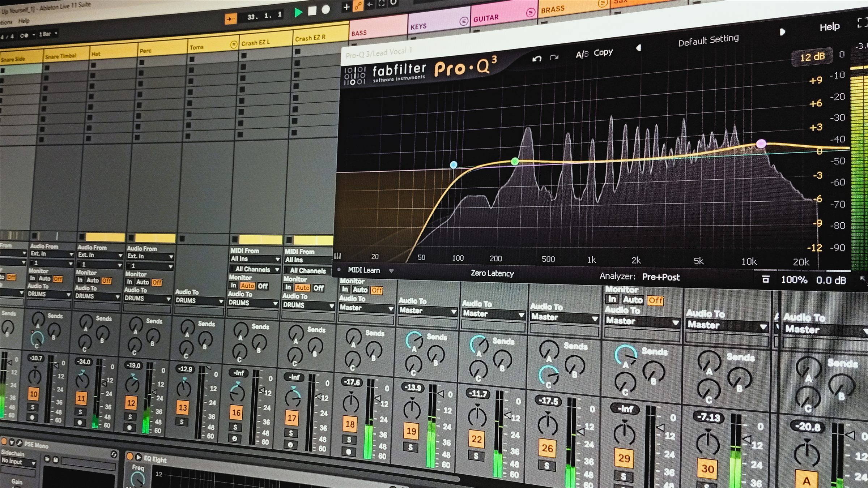Click the Capture MIDI plus icon in transport
Image resolution: width=868 pixels, height=488 pixels.
pos(346,6)
